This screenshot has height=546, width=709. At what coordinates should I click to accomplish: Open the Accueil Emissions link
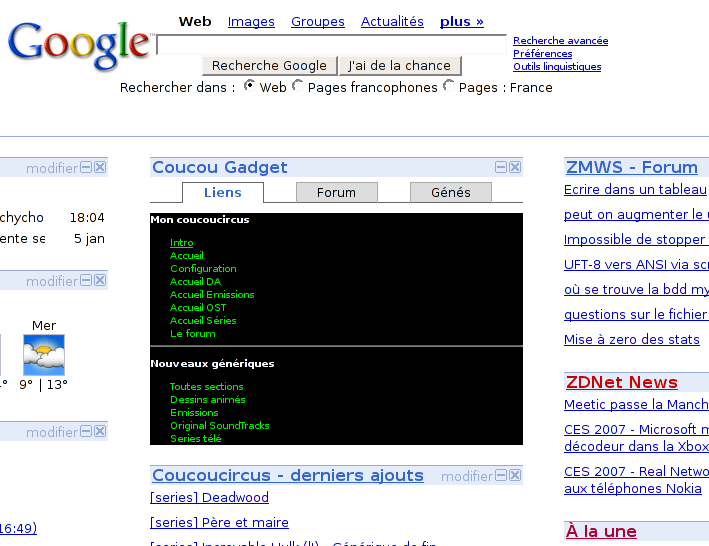pos(212,295)
